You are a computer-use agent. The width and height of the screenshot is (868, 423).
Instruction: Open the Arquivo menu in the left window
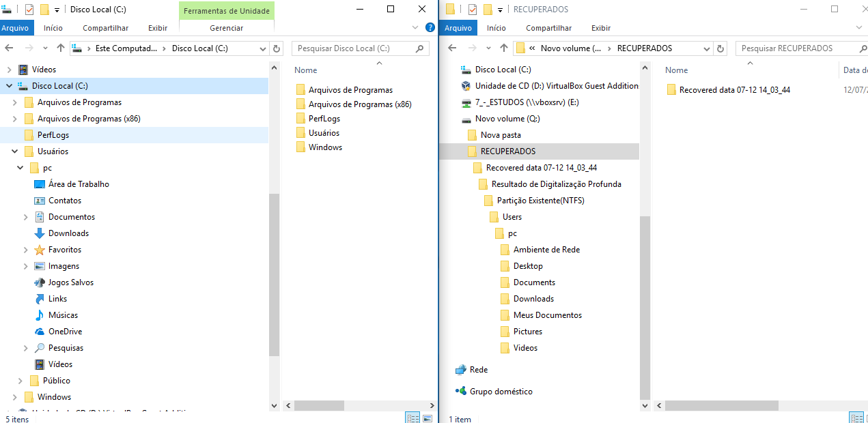tap(16, 28)
